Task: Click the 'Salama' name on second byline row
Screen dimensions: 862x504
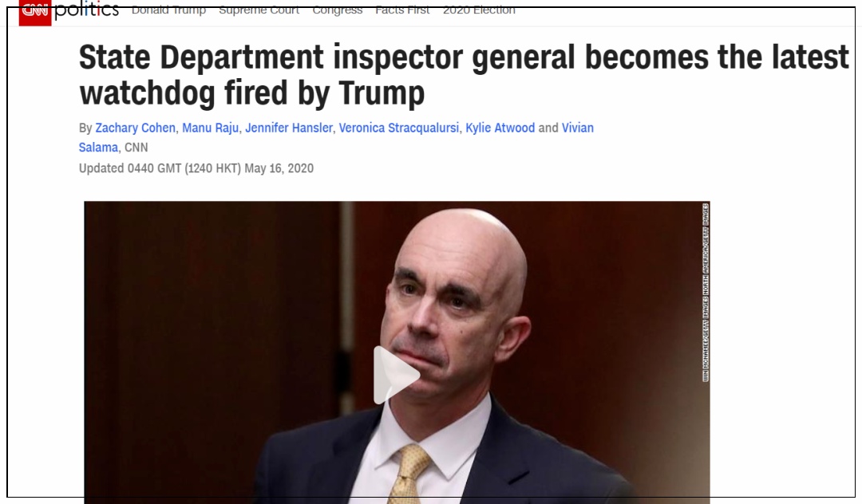Action: coord(98,148)
